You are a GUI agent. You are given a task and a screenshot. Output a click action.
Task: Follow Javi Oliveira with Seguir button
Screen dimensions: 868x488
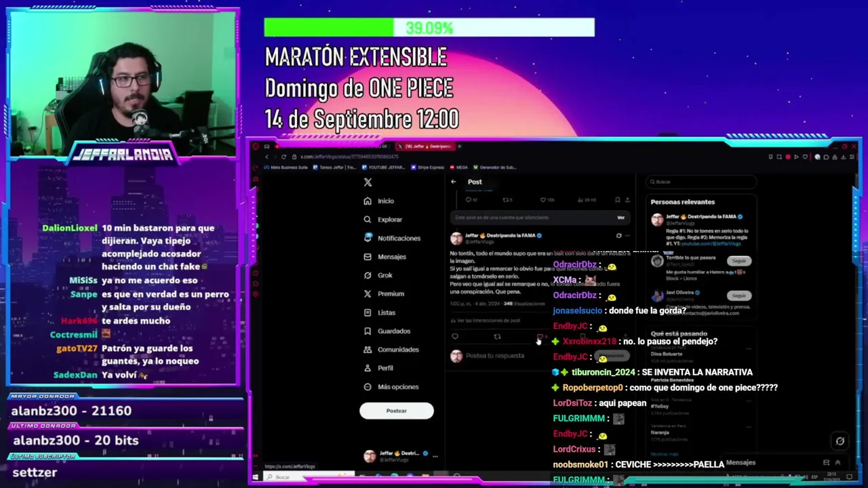click(738, 296)
